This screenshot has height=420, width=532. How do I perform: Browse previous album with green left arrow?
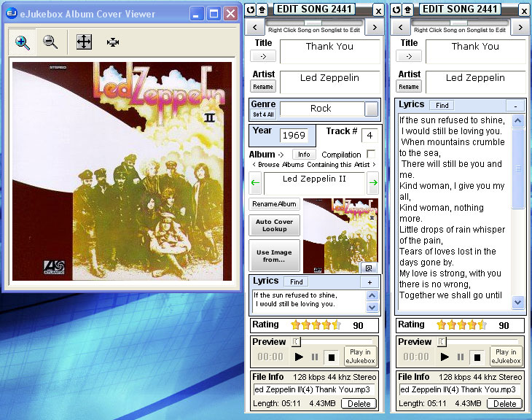pyautogui.click(x=255, y=183)
